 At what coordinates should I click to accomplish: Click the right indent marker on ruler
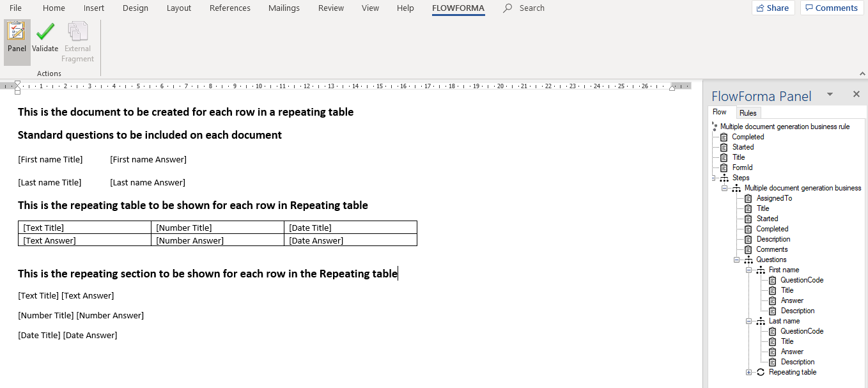click(672, 88)
